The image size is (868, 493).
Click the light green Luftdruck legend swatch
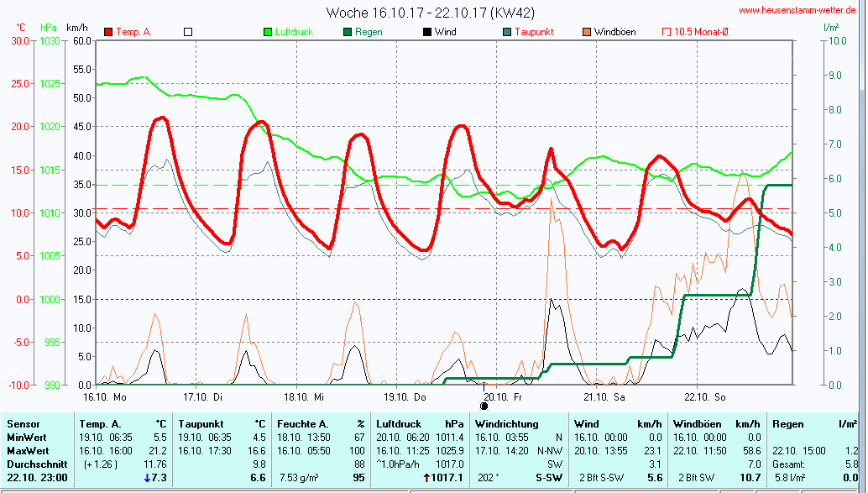click(268, 32)
